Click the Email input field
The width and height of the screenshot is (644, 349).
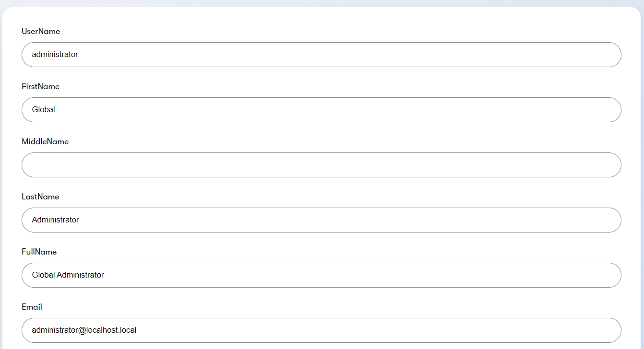pyautogui.click(x=322, y=330)
